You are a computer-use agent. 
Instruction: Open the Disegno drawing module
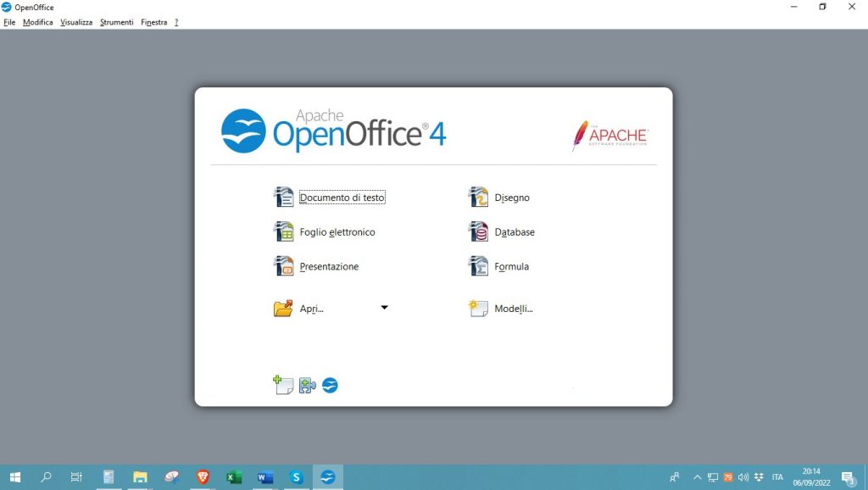[512, 197]
